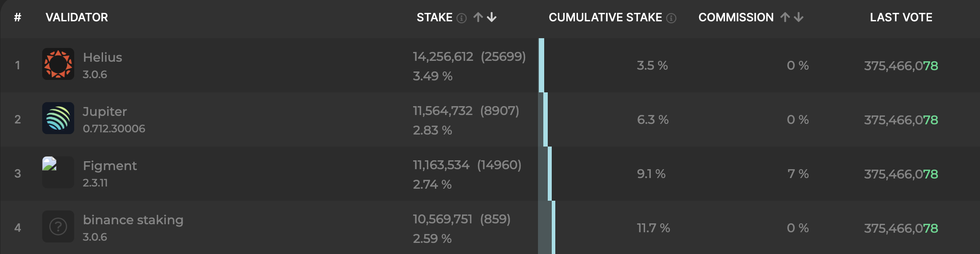Click Figment's 7 % commission value

tap(798, 174)
